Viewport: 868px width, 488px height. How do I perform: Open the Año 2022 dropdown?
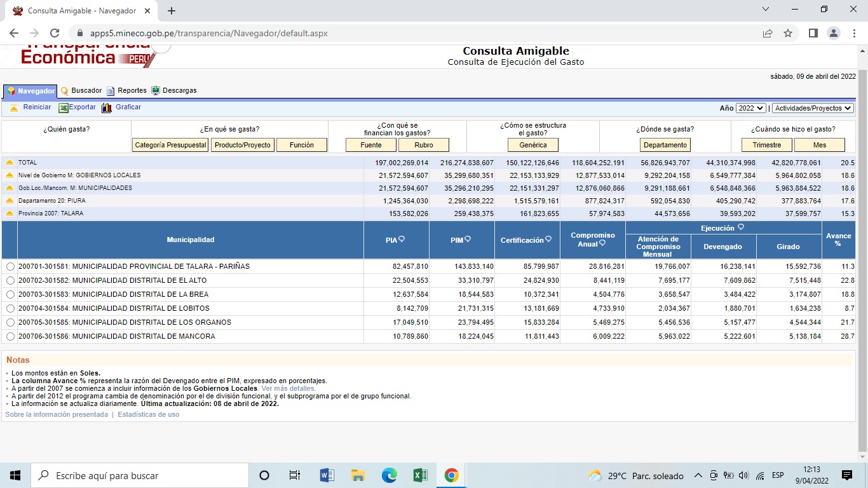[x=751, y=109]
